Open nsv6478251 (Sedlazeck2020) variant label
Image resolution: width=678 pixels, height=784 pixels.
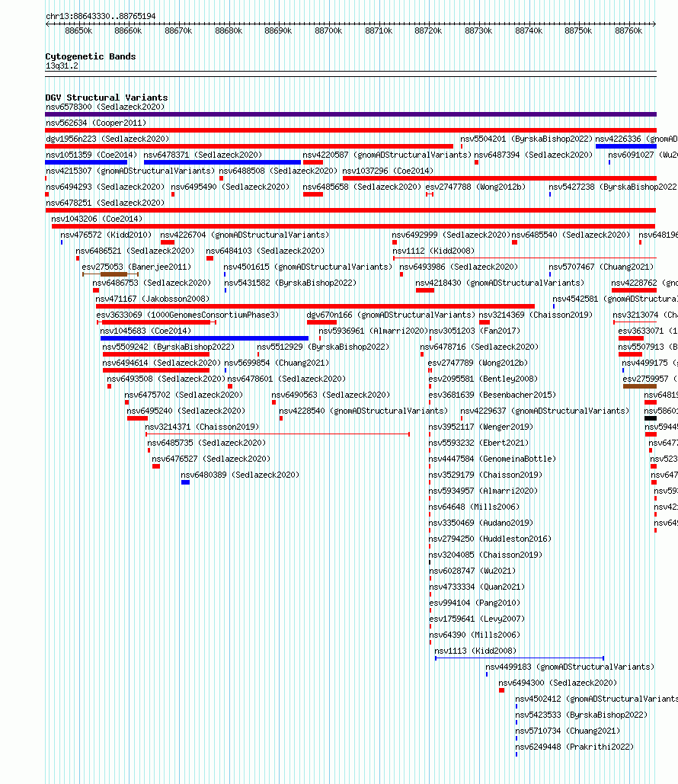pyautogui.click(x=105, y=203)
